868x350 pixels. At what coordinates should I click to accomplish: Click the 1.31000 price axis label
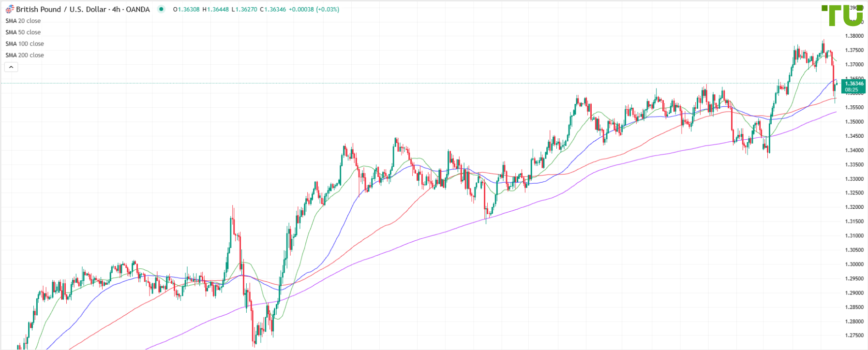pos(854,236)
